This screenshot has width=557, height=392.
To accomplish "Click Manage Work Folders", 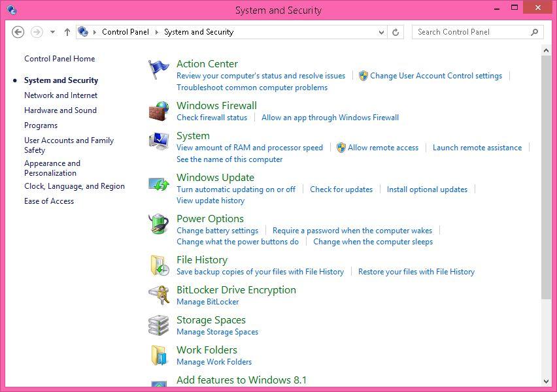I will pyautogui.click(x=214, y=362).
